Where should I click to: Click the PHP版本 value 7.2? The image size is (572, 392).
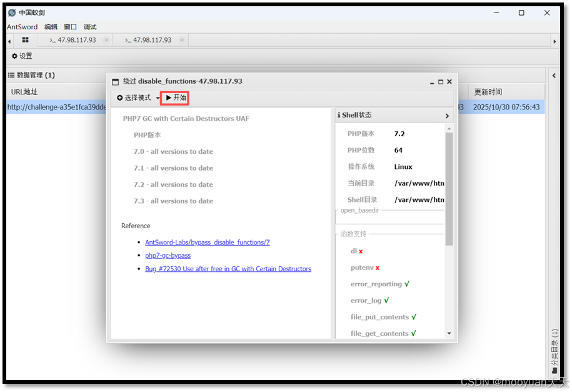point(399,134)
